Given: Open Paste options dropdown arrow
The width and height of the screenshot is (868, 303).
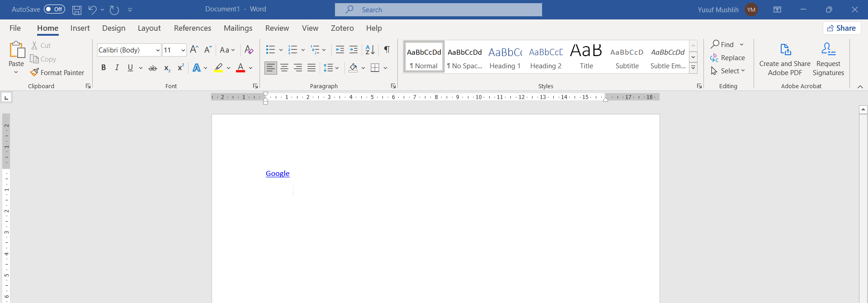Looking at the screenshot, I should pos(16,72).
